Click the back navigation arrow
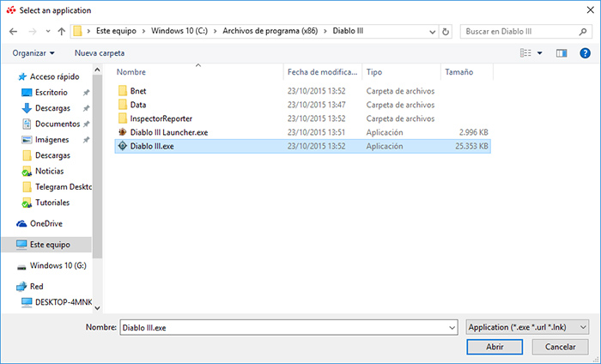The image size is (601, 364). 14,32
